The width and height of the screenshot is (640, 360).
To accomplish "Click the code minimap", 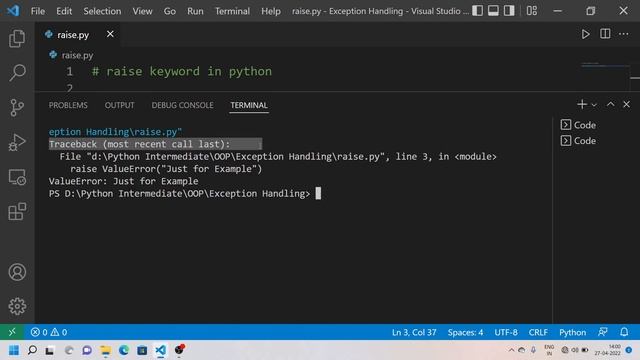I will coord(605,65).
